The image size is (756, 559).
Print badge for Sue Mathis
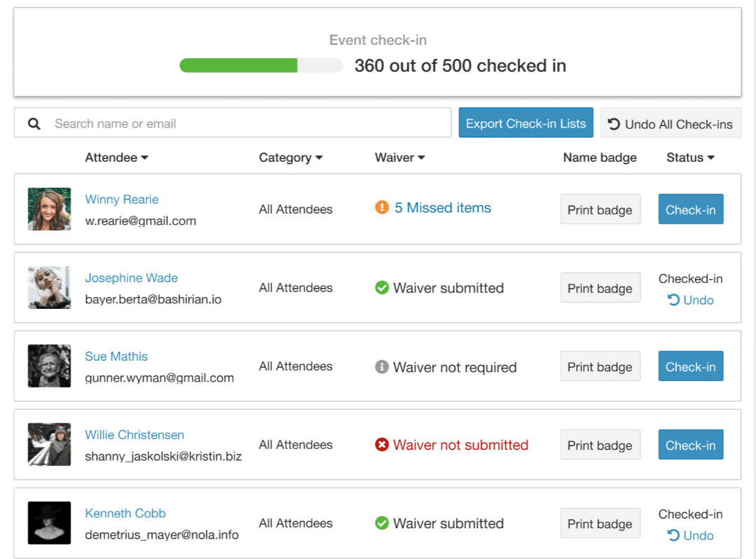coord(600,367)
